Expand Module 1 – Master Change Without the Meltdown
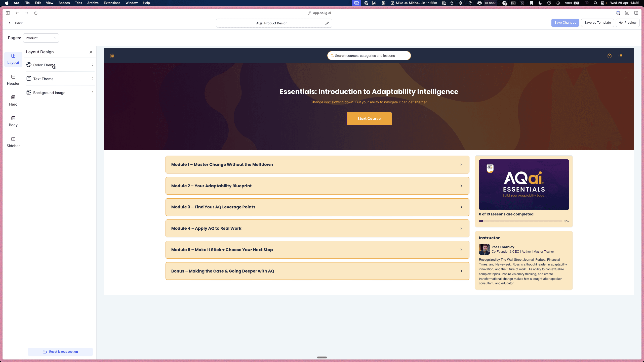 point(317,164)
